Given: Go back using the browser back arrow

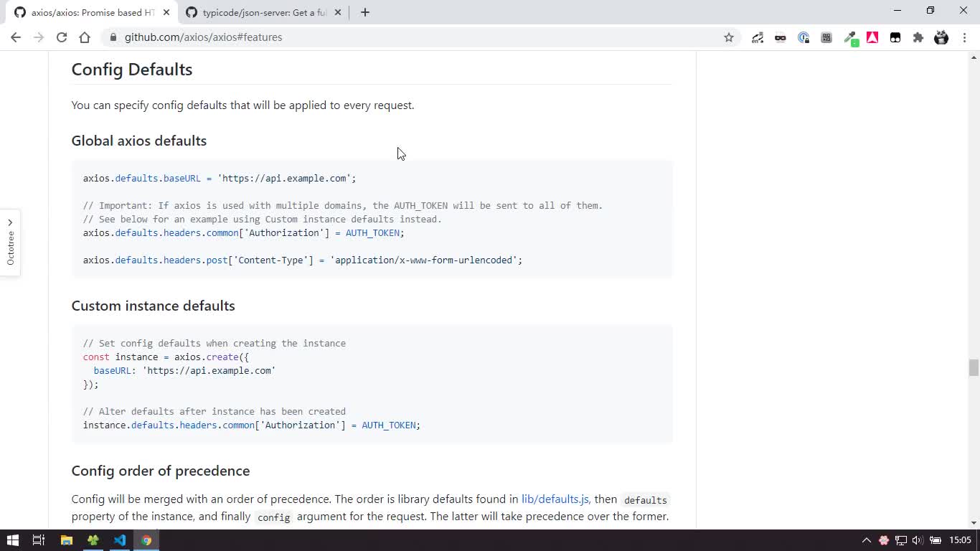Looking at the screenshot, I should 16,37.
